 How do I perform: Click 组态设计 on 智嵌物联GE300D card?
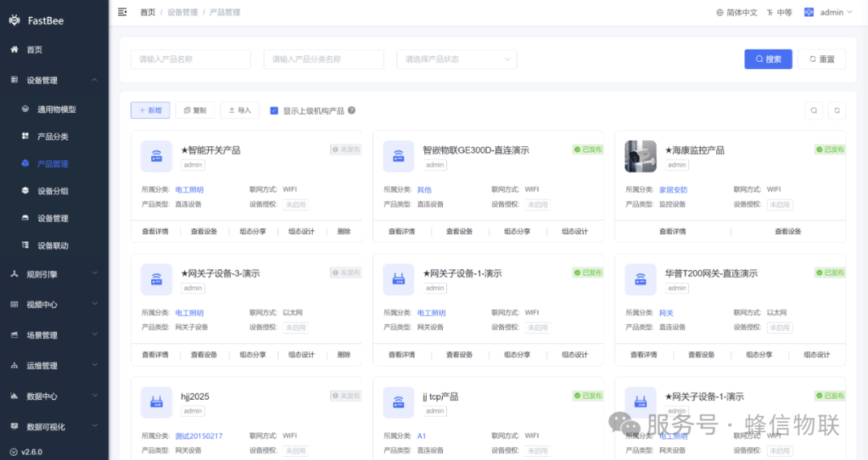(x=575, y=232)
